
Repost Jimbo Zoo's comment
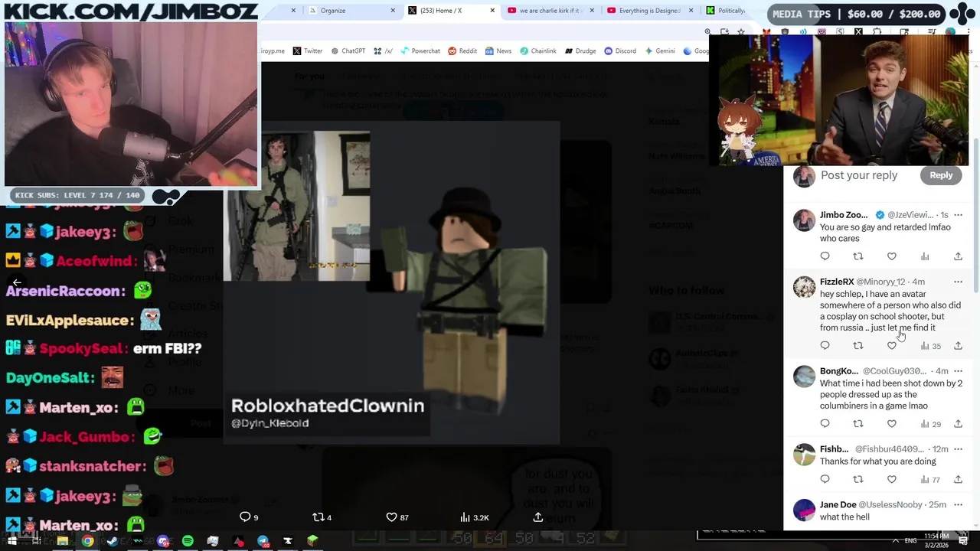(x=858, y=256)
